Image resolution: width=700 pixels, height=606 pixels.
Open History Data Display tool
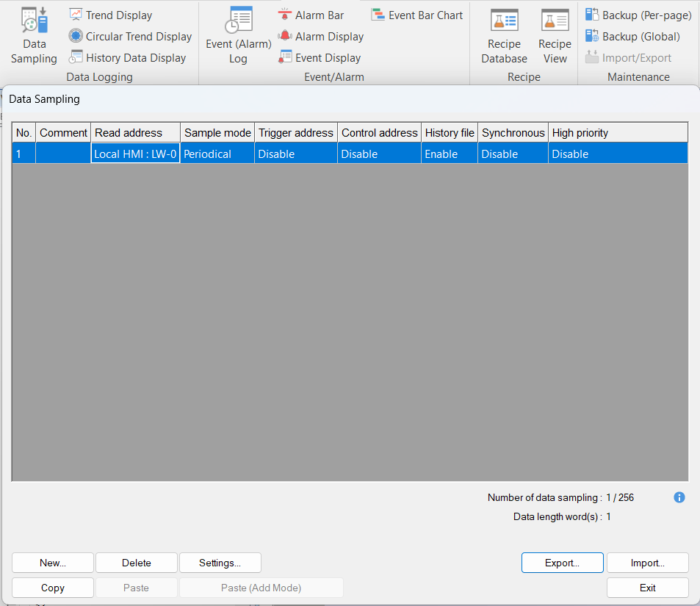point(76,57)
